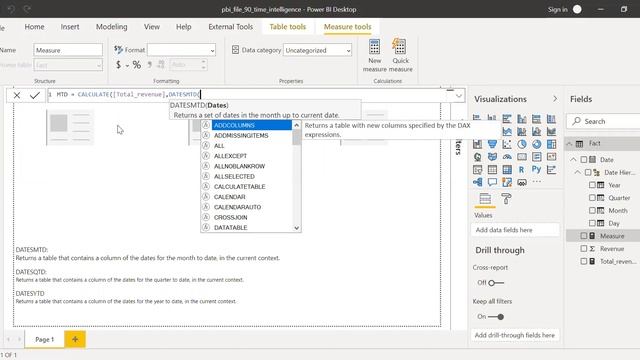Check the Date field checkbox
Screen dimensions: 640x360
(x=584, y=160)
